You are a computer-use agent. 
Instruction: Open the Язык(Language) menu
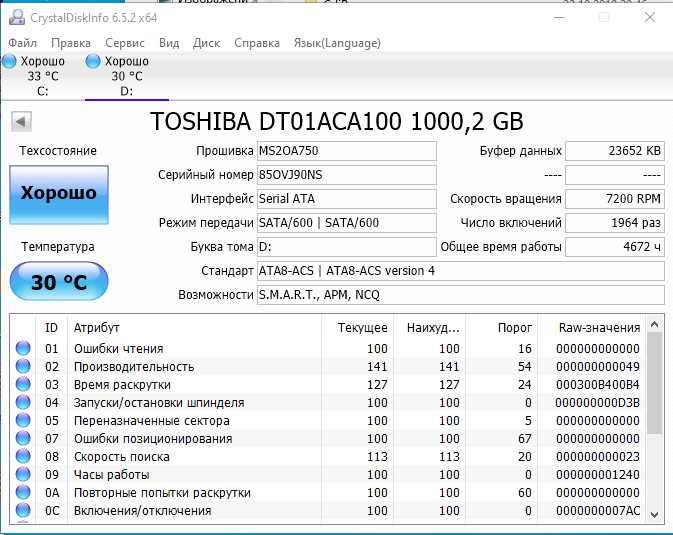337,43
